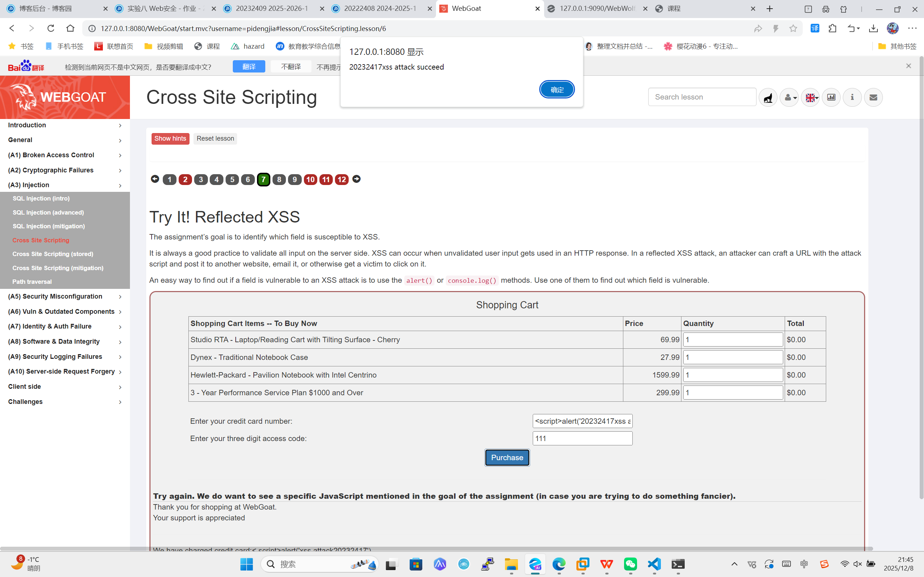Click the Show hints button

(x=170, y=138)
